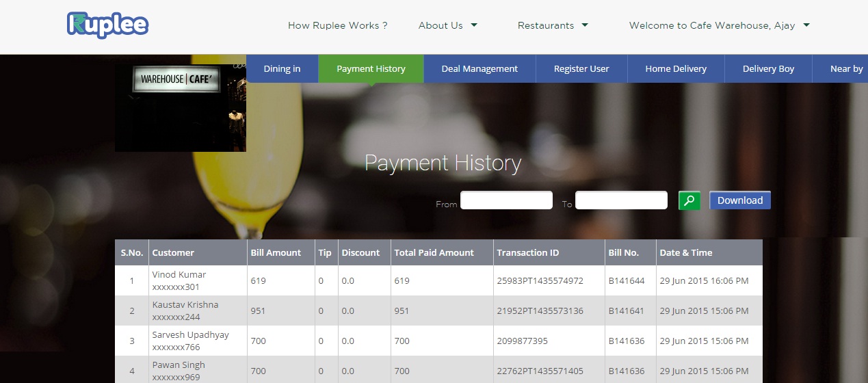The height and width of the screenshot is (383, 868).
Task: Click the Bill Amount column header
Action: point(276,252)
